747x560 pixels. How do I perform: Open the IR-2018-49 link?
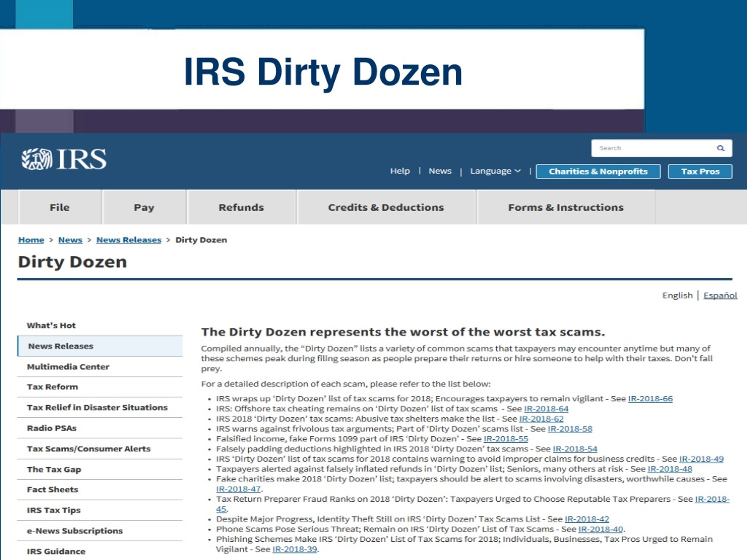tap(701, 459)
